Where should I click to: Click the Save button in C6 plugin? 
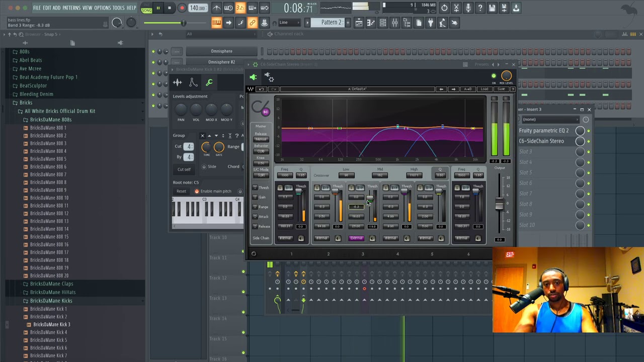[x=501, y=89]
